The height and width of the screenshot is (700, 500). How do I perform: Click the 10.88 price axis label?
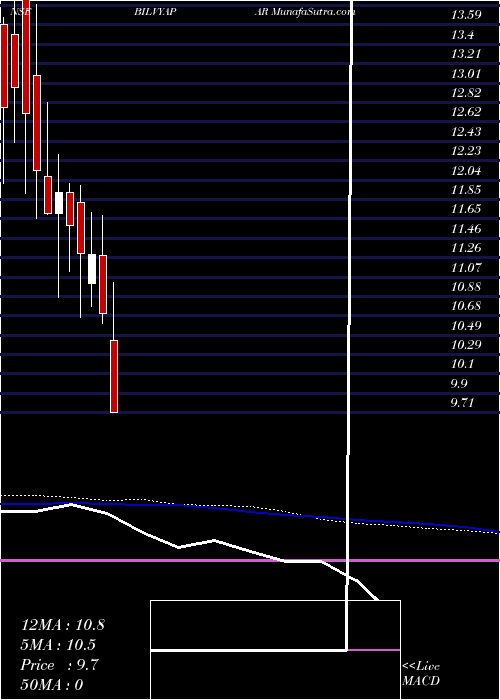pos(466,286)
